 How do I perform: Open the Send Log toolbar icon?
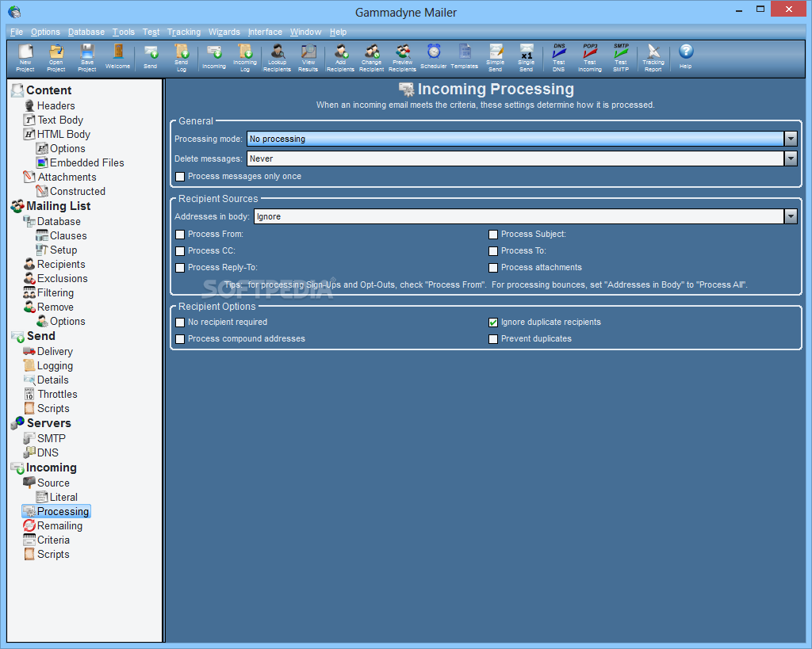click(x=182, y=57)
